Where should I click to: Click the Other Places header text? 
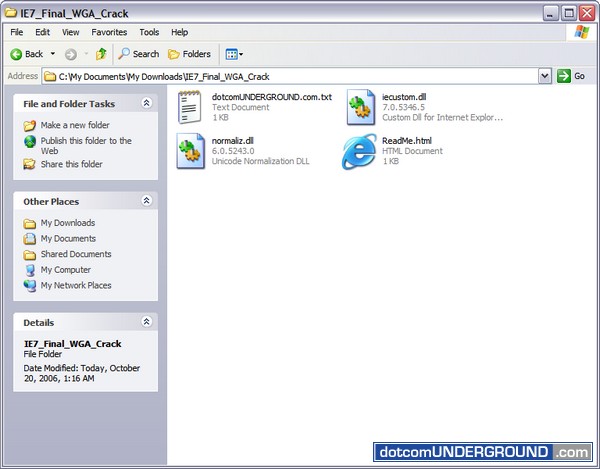click(x=51, y=202)
